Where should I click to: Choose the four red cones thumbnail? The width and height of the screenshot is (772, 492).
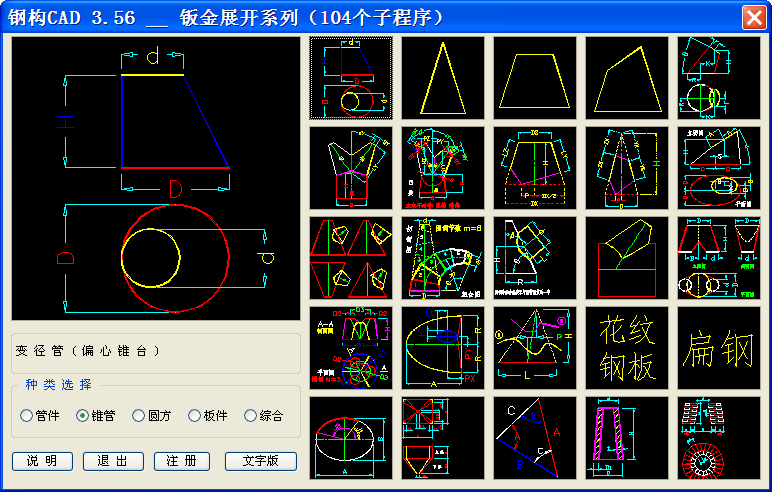pos(351,258)
